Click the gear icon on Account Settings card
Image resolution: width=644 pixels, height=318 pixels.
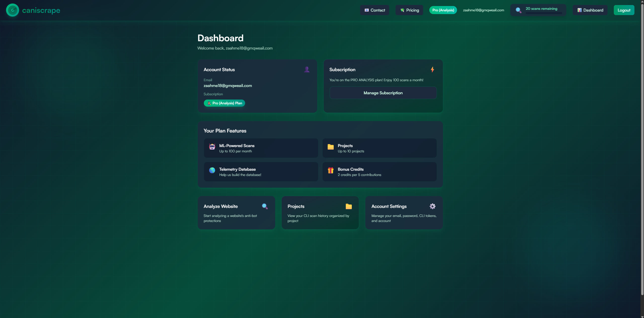pyautogui.click(x=432, y=206)
